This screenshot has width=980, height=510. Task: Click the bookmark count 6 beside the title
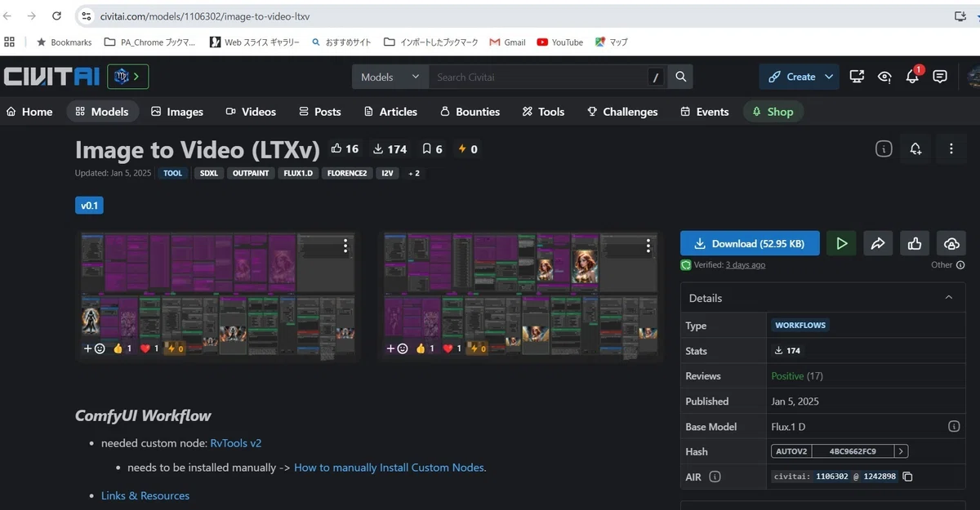(x=432, y=149)
